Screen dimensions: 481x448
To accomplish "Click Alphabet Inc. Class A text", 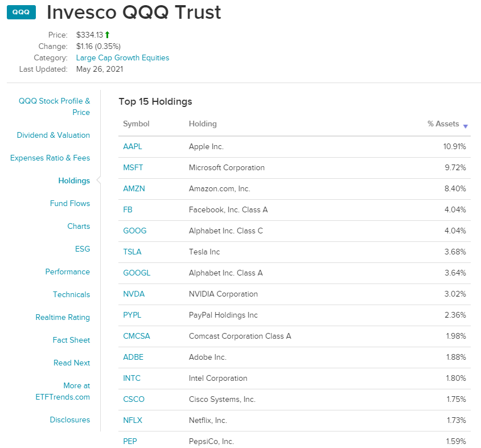I will tap(226, 273).
